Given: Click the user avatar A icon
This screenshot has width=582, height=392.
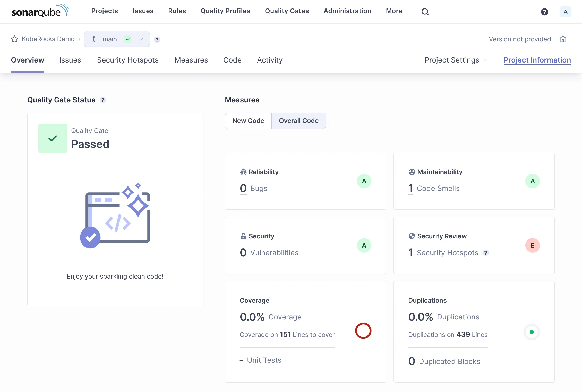Looking at the screenshot, I should (x=565, y=12).
